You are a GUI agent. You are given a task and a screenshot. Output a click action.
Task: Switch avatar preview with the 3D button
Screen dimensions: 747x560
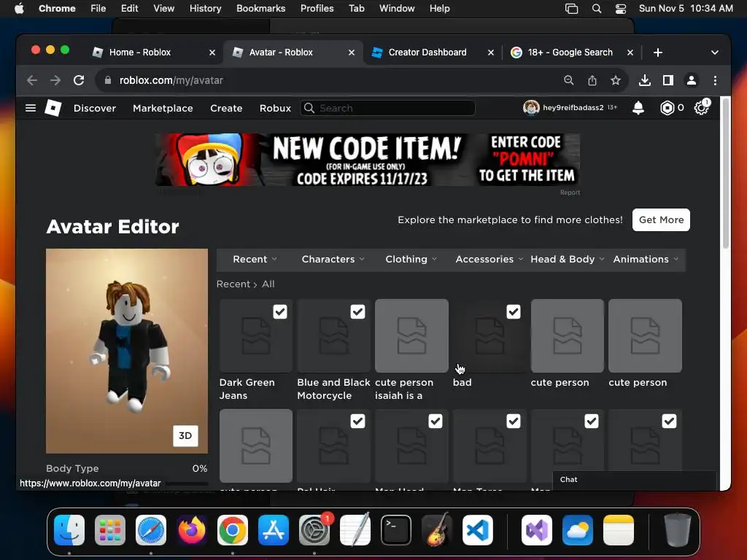(185, 436)
